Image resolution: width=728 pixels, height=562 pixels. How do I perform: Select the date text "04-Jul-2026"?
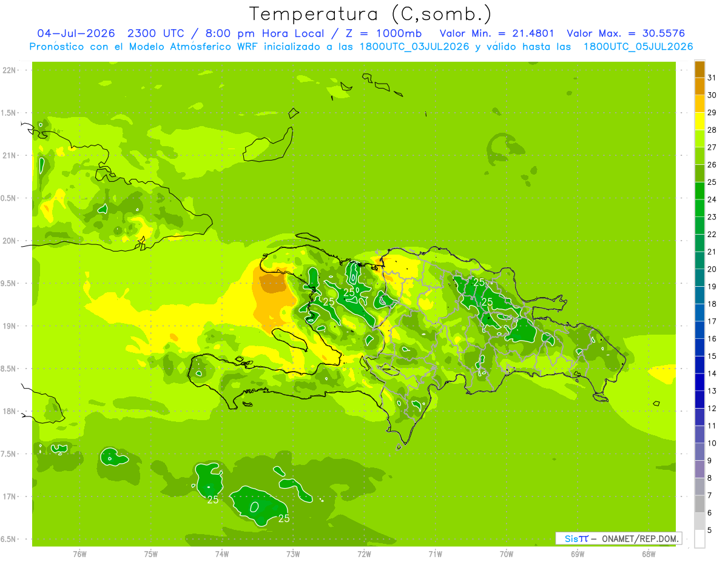[x=77, y=33]
